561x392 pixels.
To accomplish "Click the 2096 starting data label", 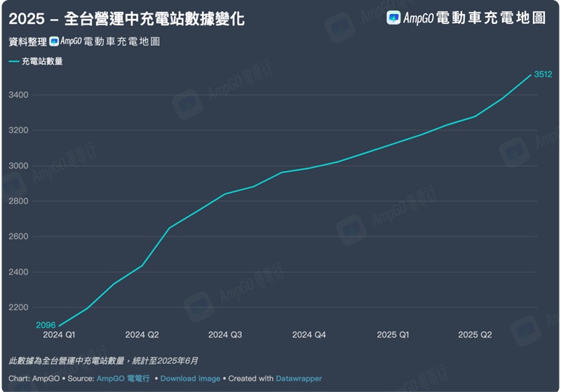I will click(x=45, y=325).
